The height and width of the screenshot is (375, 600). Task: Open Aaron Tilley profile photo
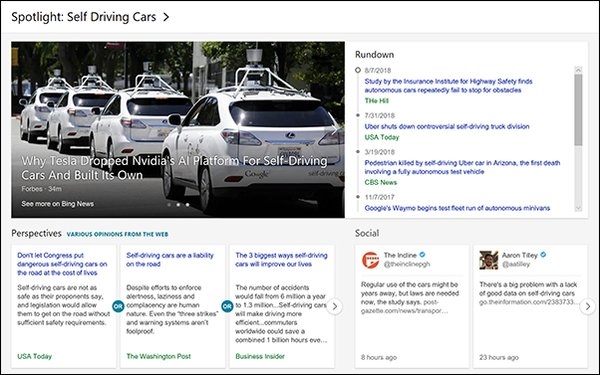pyautogui.click(x=489, y=260)
